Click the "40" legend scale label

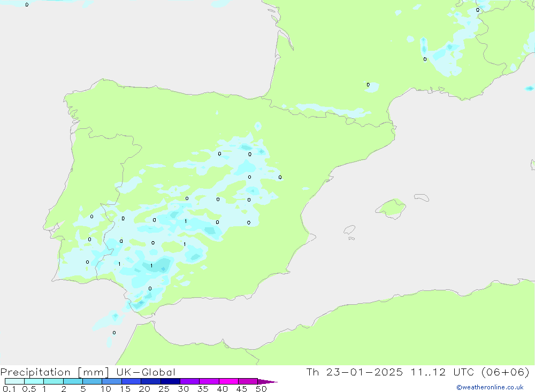tap(223, 389)
